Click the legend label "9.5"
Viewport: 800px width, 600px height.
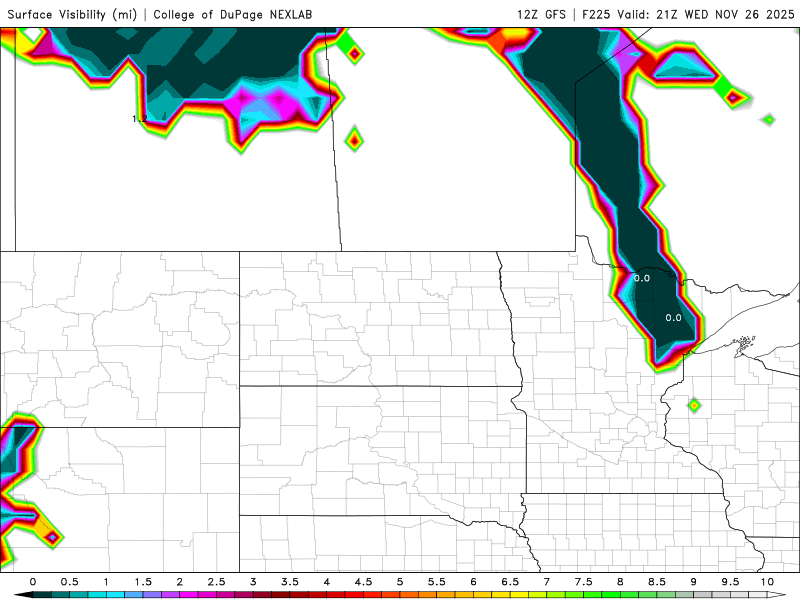click(x=731, y=582)
